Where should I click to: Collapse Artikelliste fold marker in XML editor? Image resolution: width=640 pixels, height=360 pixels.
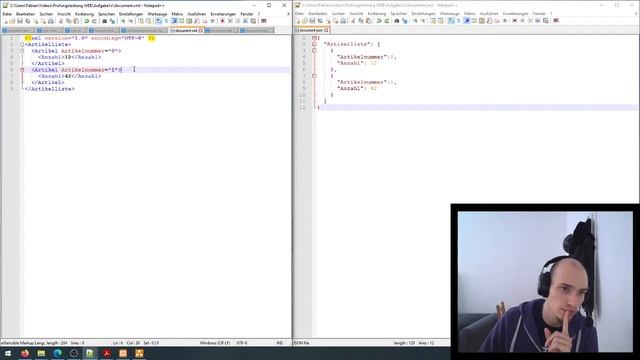pyautogui.click(x=22, y=44)
